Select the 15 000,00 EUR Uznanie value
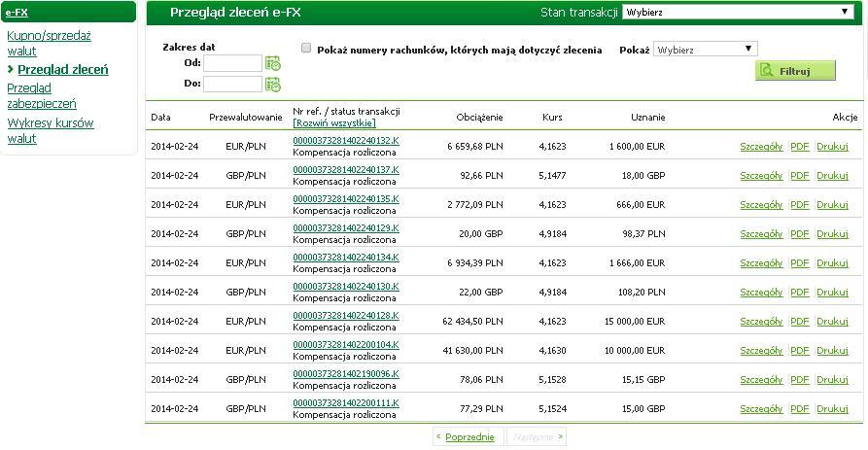Image resolution: width=868 pixels, height=450 pixels. pyautogui.click(x=635, y=322)
